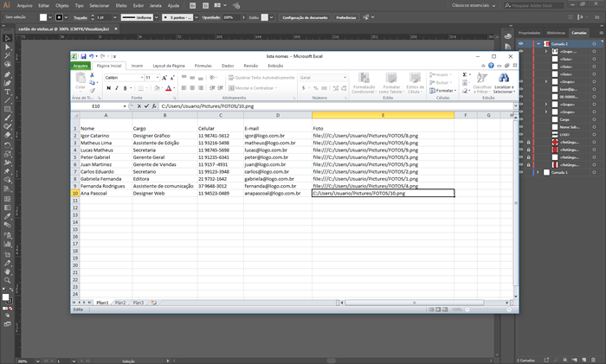Hide the Camada 1 layer

[521, 172]
